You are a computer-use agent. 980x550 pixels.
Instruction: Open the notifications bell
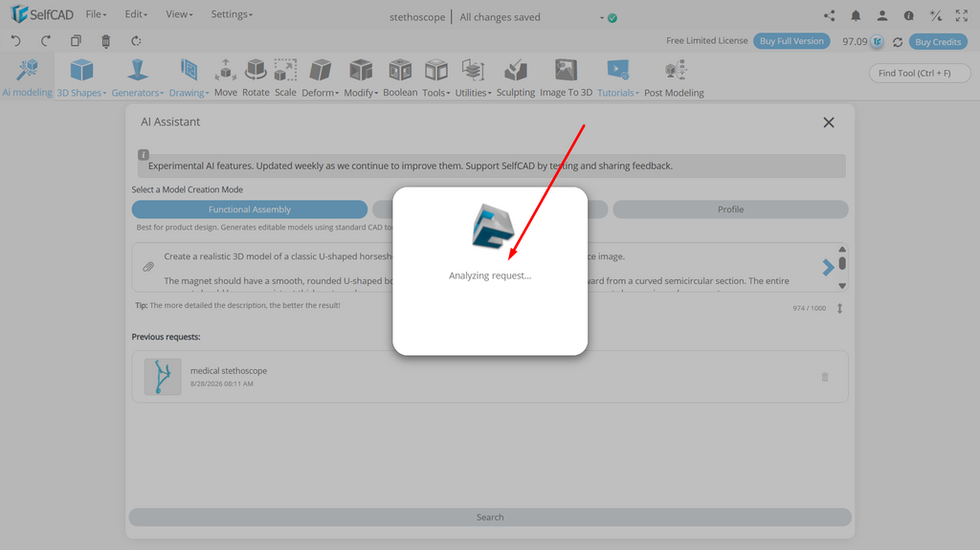[856, 16]
